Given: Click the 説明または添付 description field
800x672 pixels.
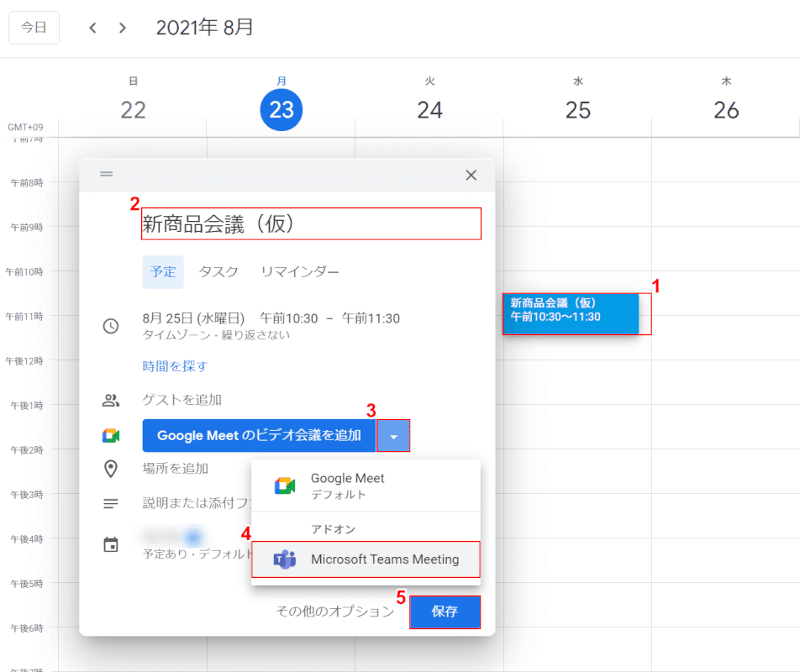Looking at the screenshot, I should 197,503.
